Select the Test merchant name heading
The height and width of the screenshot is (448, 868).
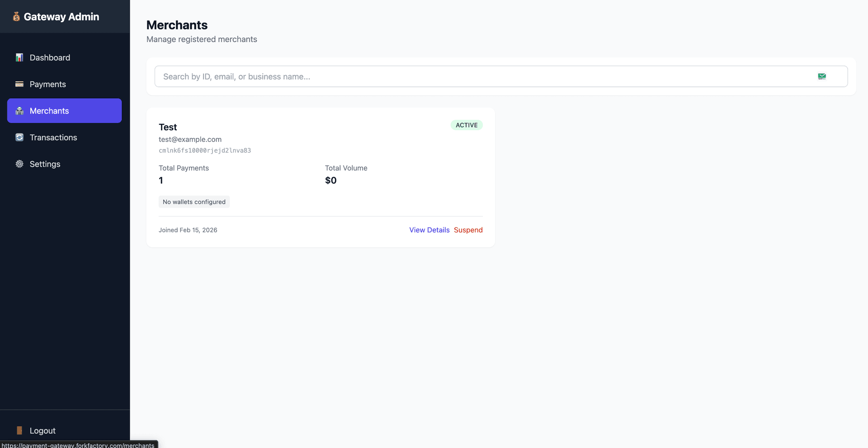pos(168,127)
